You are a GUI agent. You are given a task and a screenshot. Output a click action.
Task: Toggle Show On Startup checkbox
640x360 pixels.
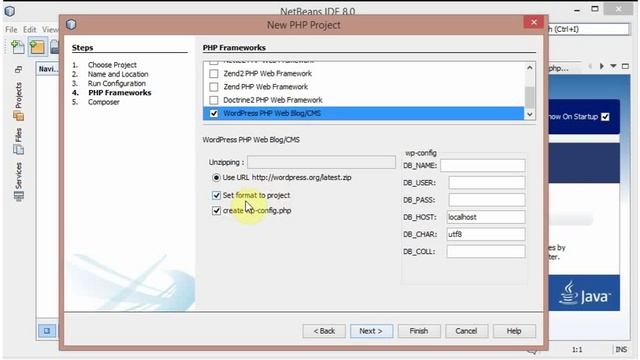click(x=605, y=117)
